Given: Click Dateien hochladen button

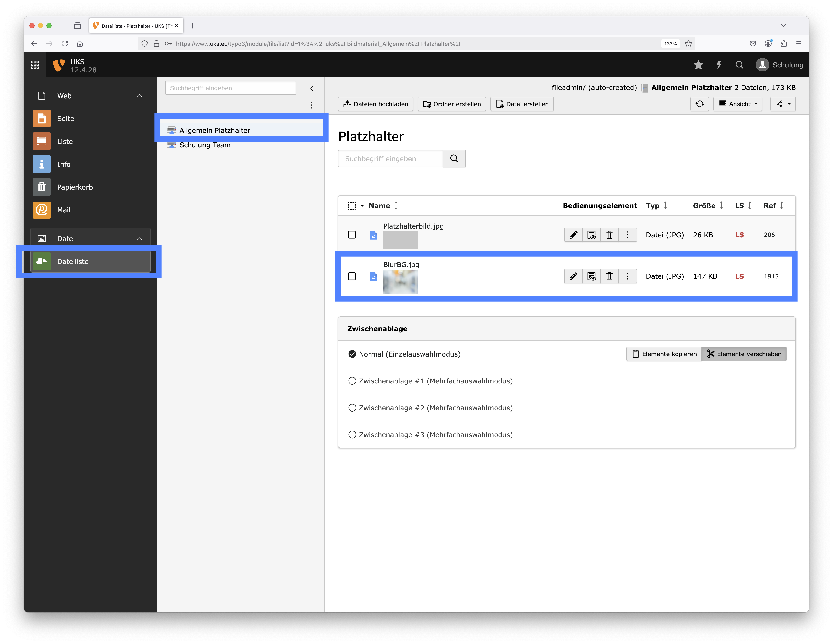Looking at the screenshot, I should (x=375, y=104).
